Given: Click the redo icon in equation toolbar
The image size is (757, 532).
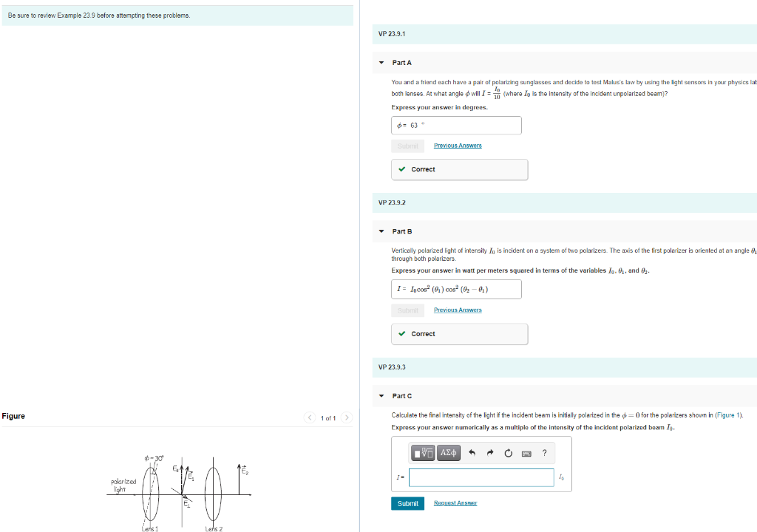Looking at the screenshot, I should [x=489, y=453].
